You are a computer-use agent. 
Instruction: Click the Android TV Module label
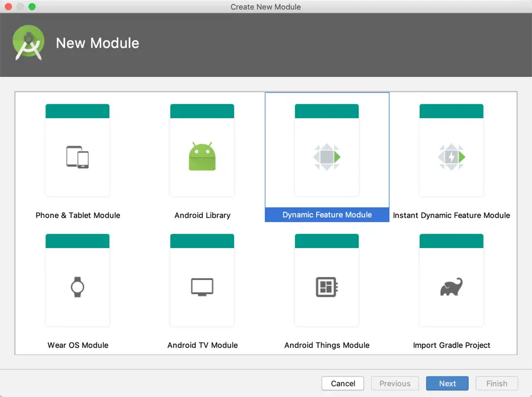click(x=202, y=345)
